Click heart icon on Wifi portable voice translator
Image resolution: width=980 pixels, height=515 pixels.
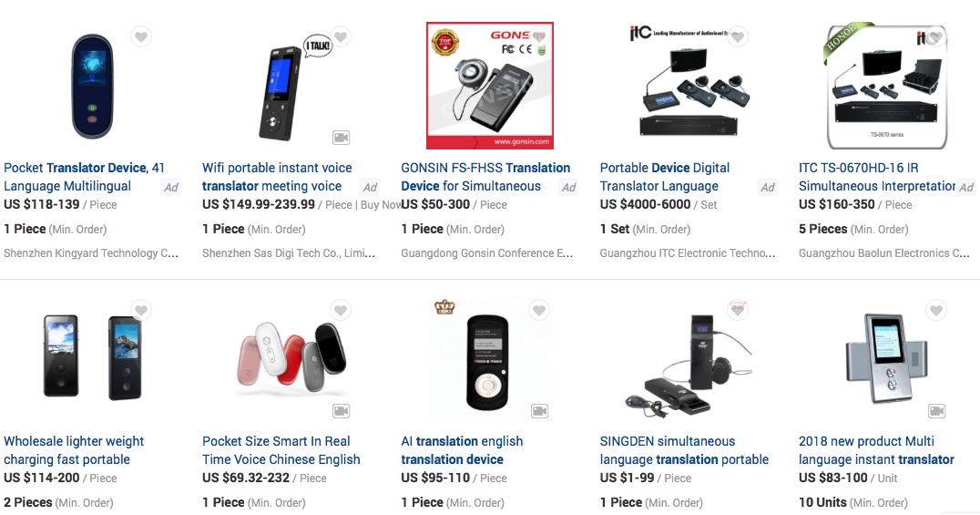(x=341, y=37)
